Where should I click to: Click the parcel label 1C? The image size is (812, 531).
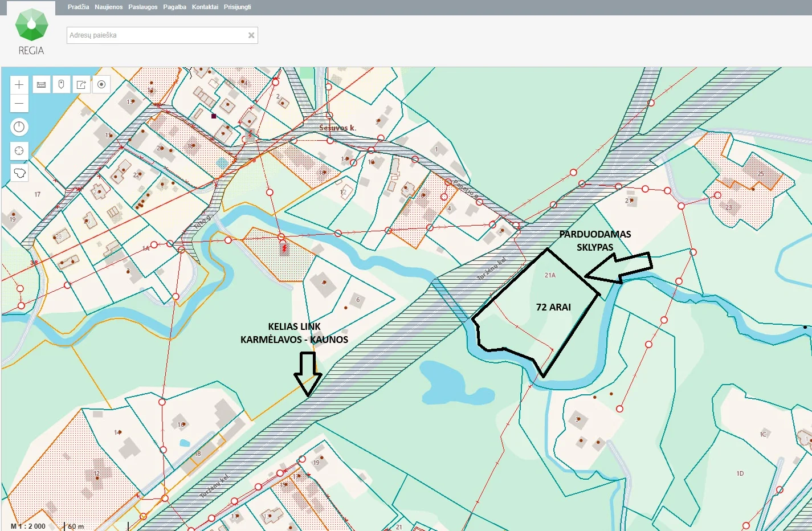764,434
